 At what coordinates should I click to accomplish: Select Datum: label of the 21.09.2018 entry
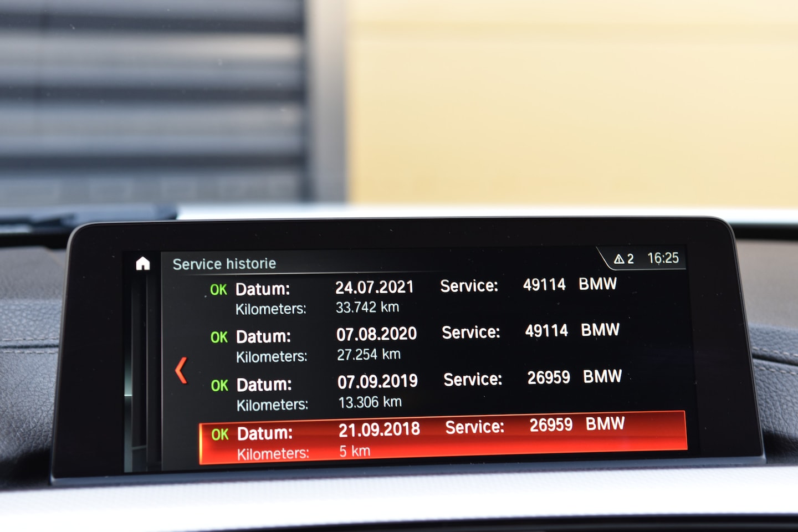265,433
